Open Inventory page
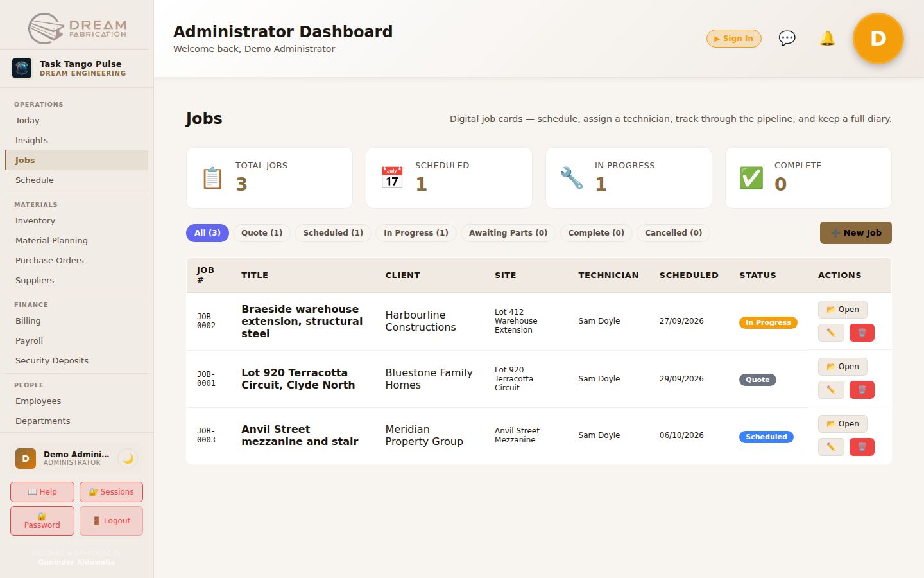The width and height of the screenshot is (924, 578). [76, 221]
